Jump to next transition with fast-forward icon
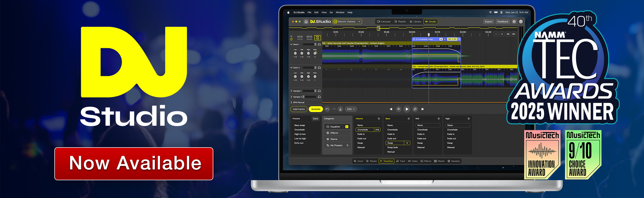The image size is (644, 198). point(514,34)
